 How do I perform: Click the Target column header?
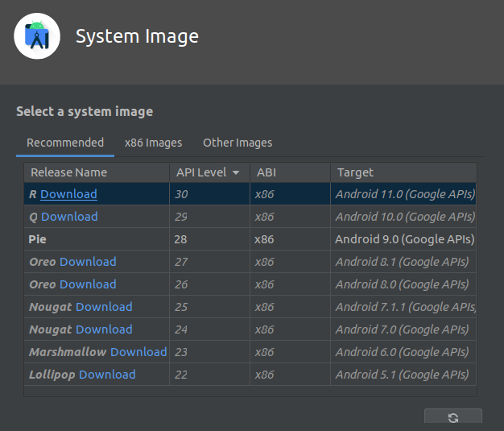(403, 172)
